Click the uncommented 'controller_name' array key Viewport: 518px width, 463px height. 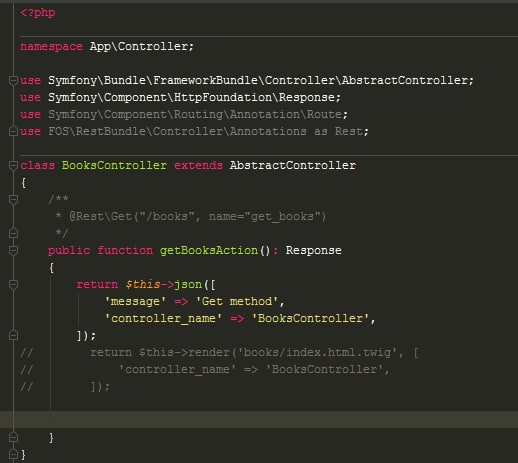coord(163,319)
